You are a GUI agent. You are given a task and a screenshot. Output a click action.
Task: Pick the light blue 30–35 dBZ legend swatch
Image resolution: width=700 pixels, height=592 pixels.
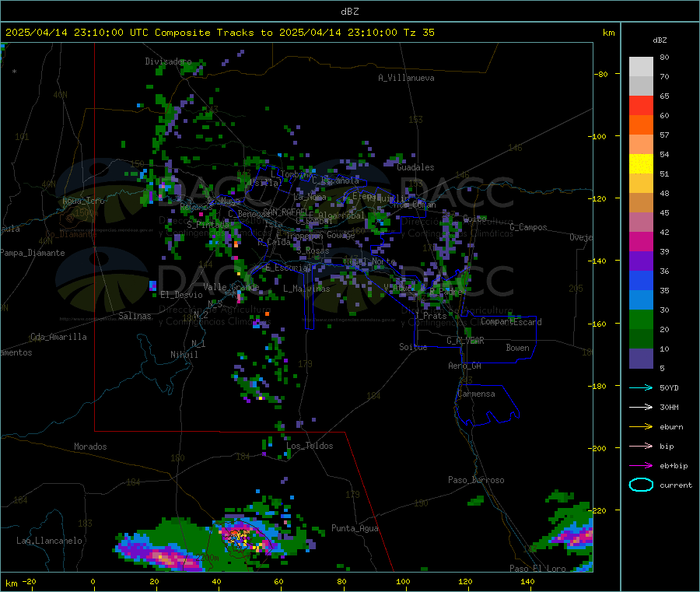[x=641, y=300]
